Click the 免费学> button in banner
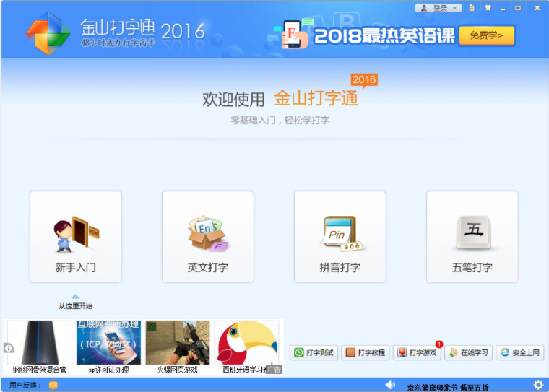 click(x=486, y=35)
